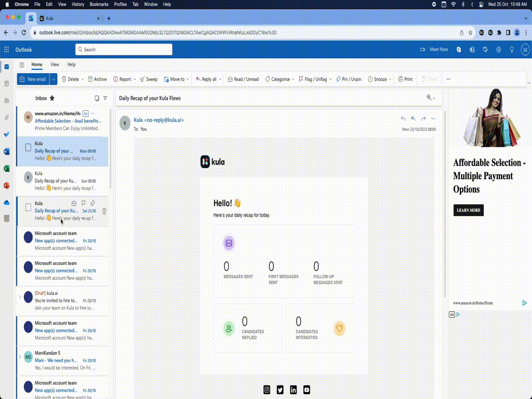Open To Do checkmark app in sidebar
Image resolution: width=532 pixels, height=399 pixels.
click(7, 134)
